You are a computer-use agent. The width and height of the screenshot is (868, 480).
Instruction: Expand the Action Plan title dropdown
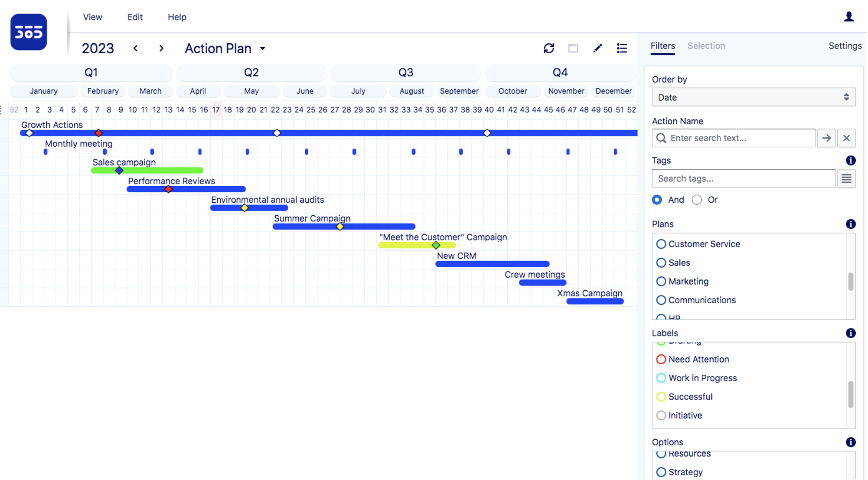tap(263, 49)
